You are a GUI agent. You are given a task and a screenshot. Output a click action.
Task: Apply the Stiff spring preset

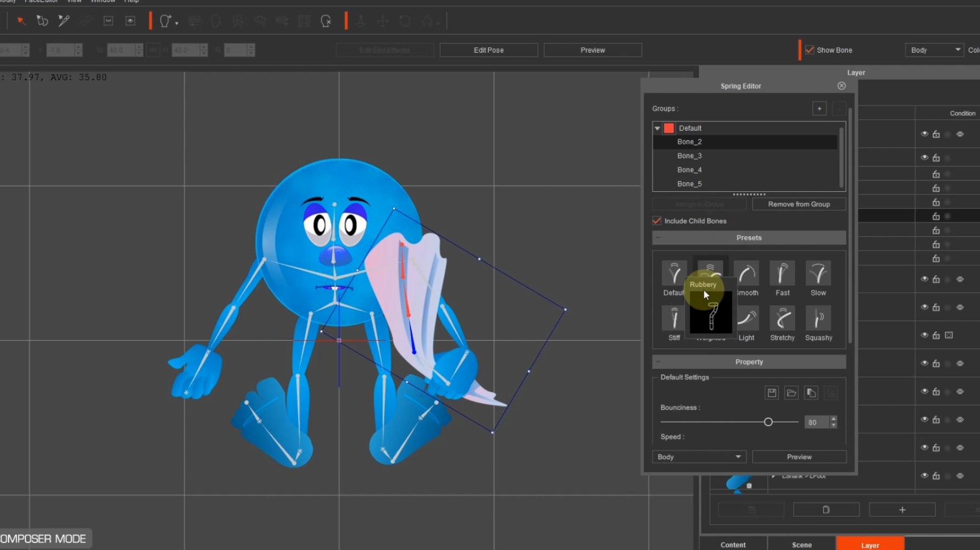[x=674, y=323]
